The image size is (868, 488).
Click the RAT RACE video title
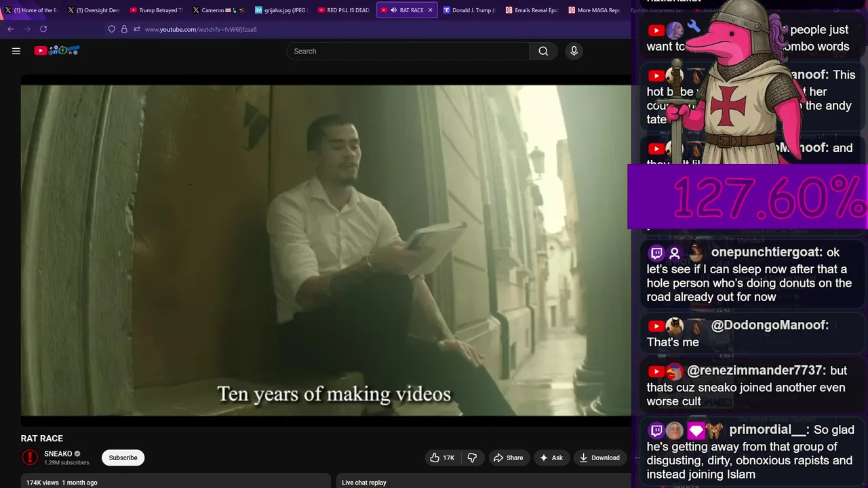(x=42, y=439)
